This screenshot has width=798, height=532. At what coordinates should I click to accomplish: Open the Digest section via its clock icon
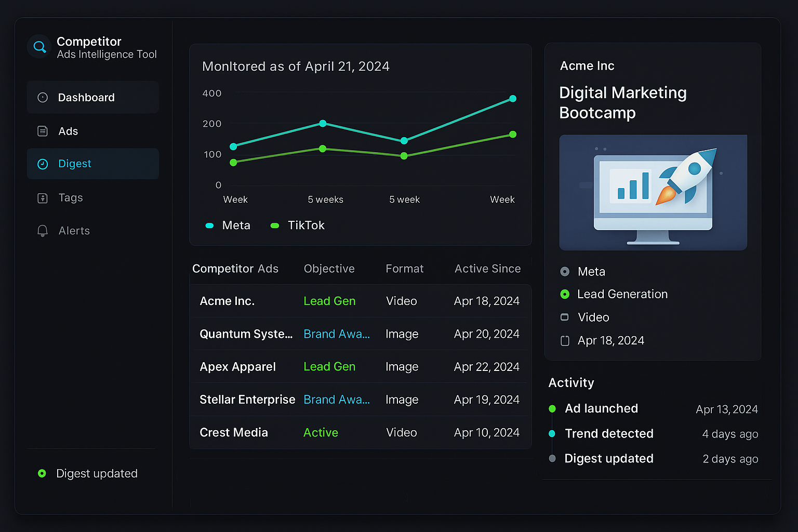[42, 164]
